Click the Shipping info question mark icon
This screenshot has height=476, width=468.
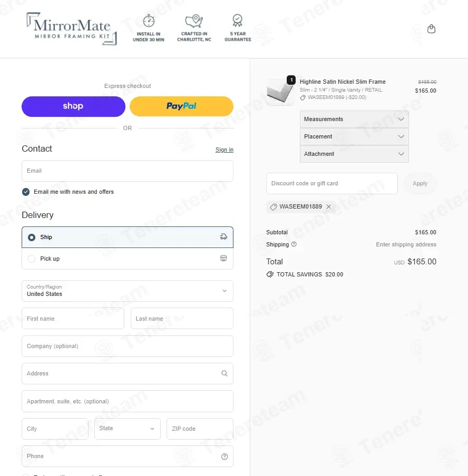point(294,244)
